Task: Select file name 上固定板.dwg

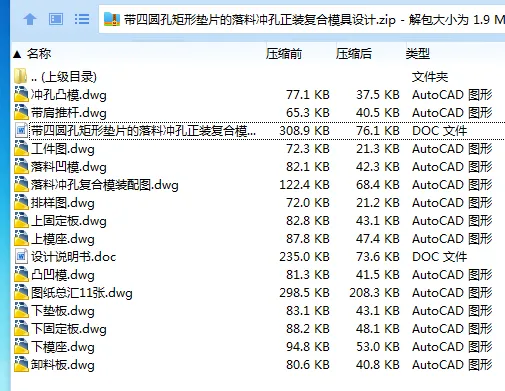Action: tap(69, 221)
